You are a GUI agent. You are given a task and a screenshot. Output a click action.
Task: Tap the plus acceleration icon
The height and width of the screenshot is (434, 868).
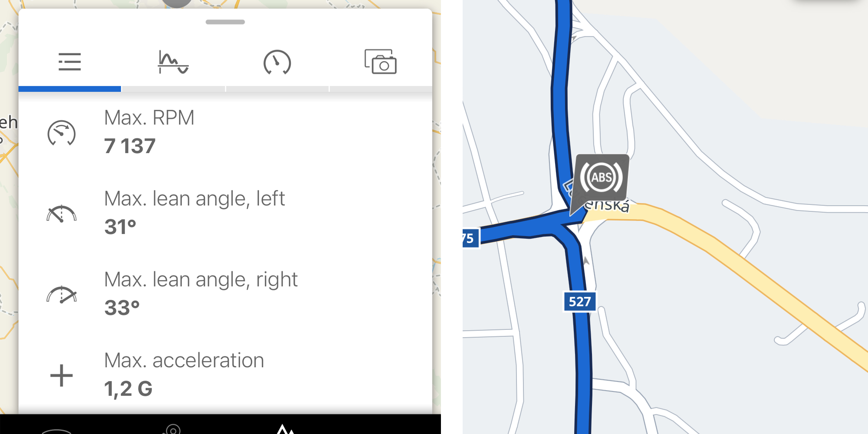click(x=61, y=375)
